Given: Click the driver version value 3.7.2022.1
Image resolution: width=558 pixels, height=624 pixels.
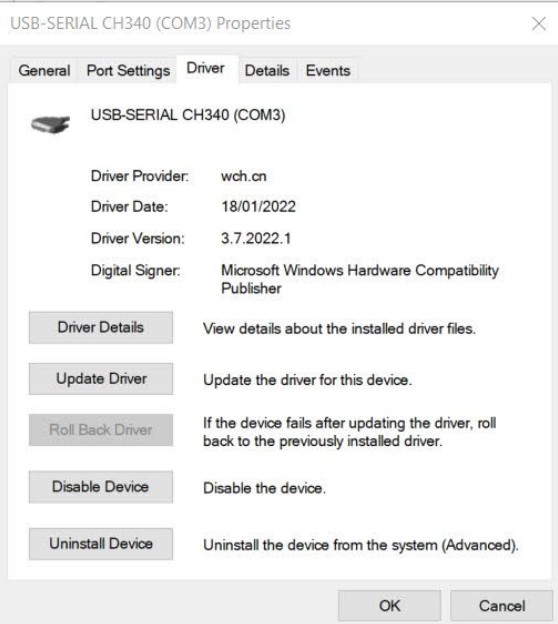Looking at the screenshot, I should [x=256, y=239].
